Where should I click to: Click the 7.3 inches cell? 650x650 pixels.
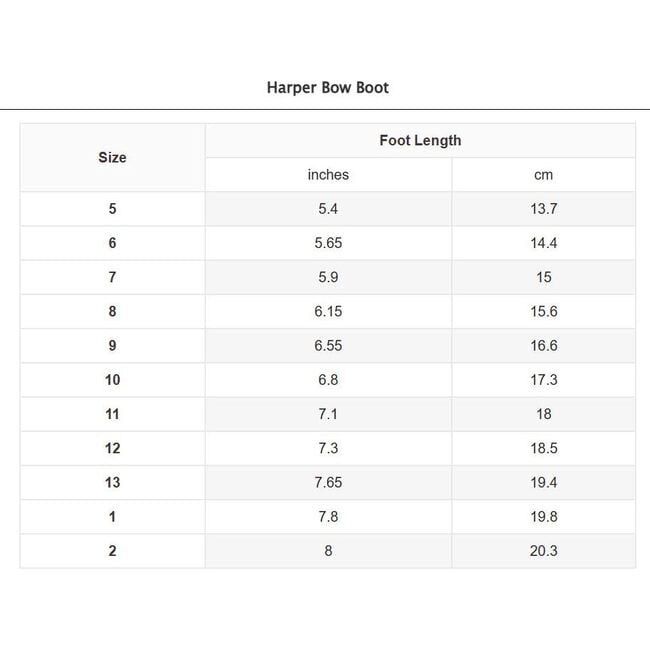328,448
